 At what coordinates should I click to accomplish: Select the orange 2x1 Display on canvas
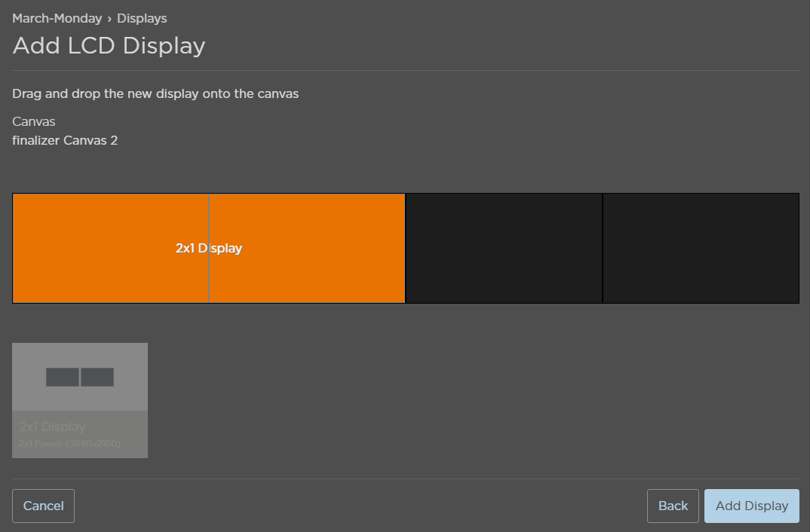pyautogui.click(x=209, y=248)
